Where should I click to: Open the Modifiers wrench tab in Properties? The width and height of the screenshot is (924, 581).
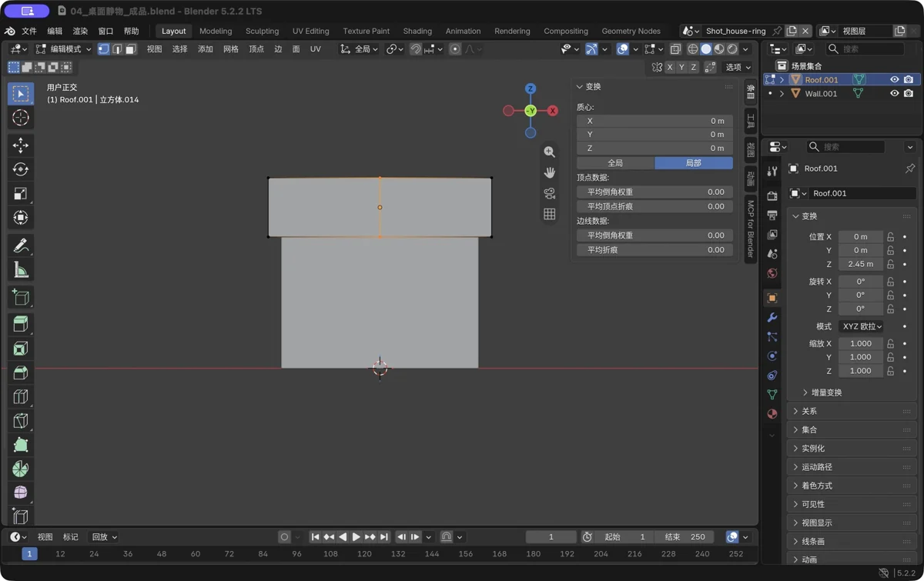tap(772, 317)
